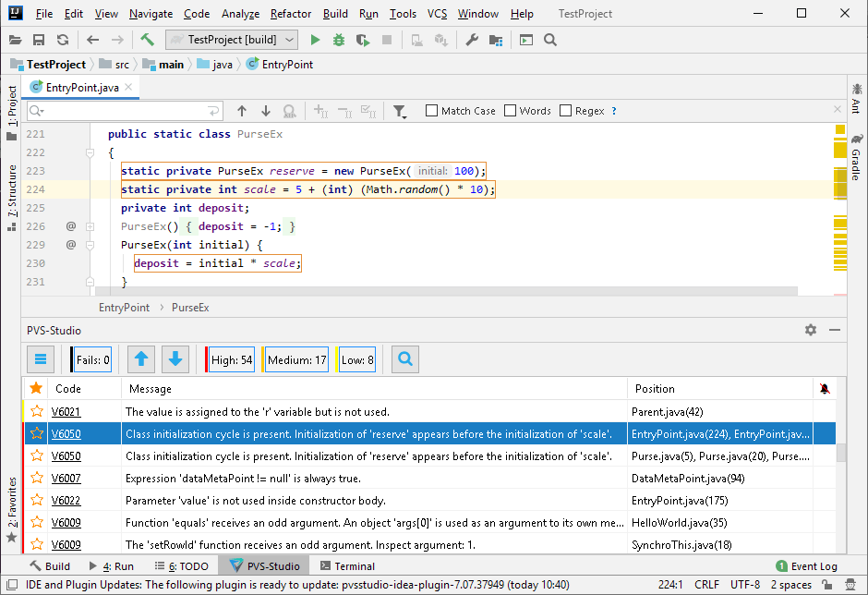Open PVS-Studio panel gear settings
The height and width of the screenshot is (595, 868).
pos(811,330)
